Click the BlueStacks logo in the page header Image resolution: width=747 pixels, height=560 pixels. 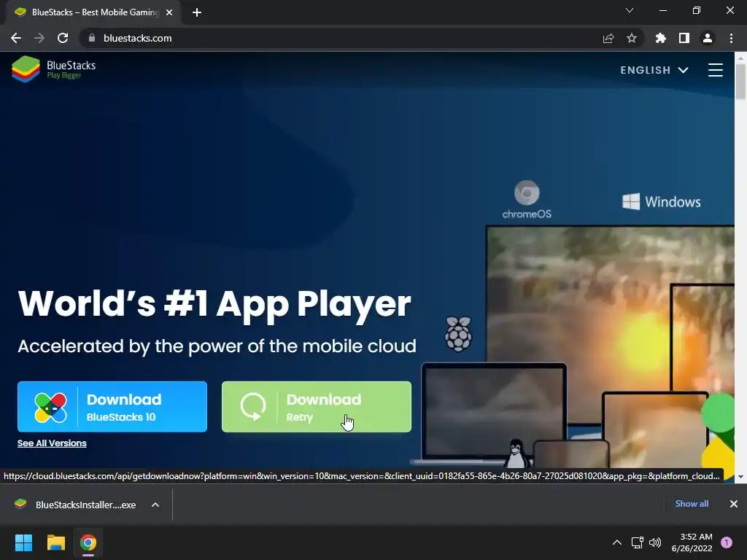click(54, 69)
